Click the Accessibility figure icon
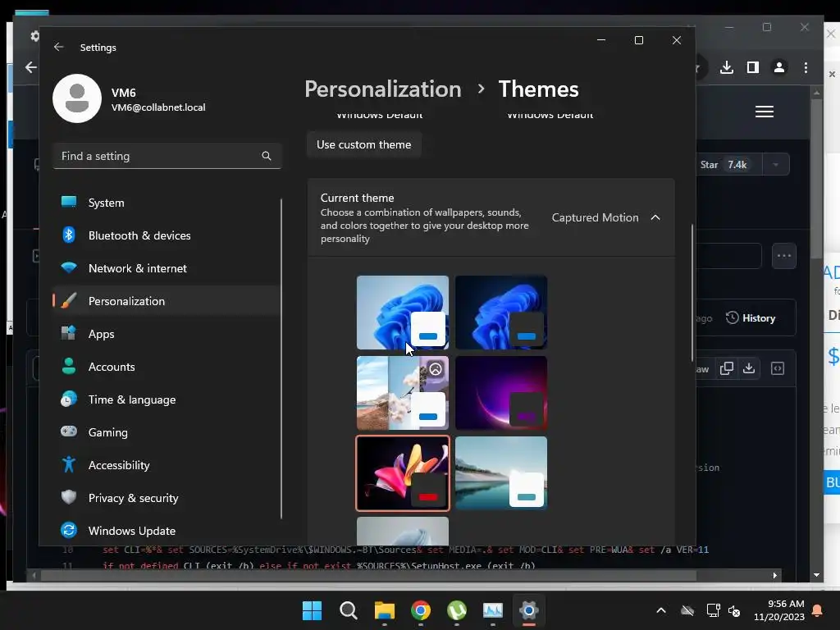Image resolution: width=840 pixels, height=630 pixels. [69, 464]
